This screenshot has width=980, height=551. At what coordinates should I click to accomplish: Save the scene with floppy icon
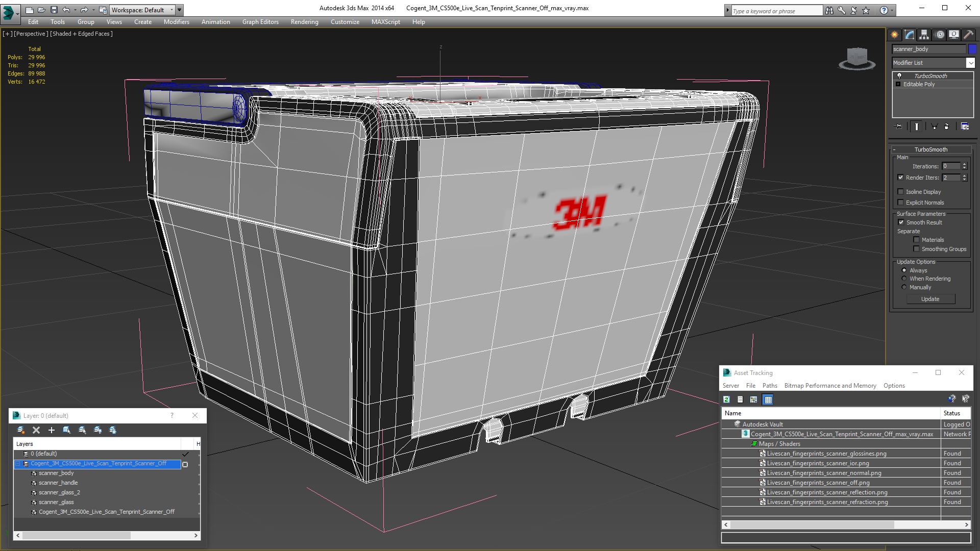click(x=54, y=10)
